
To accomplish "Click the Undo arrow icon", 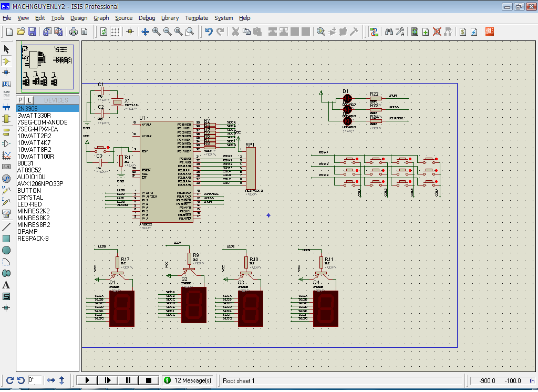I will pos(209,32).
